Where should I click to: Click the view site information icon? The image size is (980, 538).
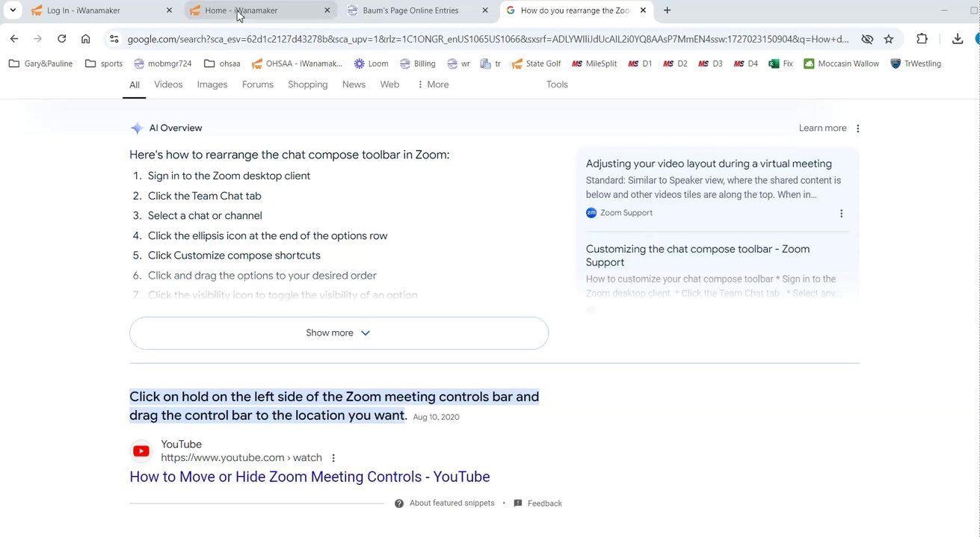[114, 39]
